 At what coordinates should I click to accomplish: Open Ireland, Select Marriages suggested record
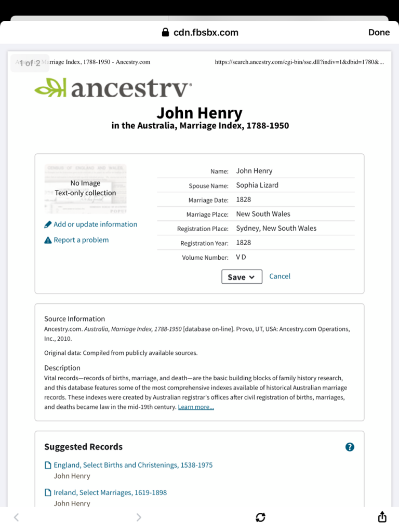pyautogui.click(x=110, y=493)
